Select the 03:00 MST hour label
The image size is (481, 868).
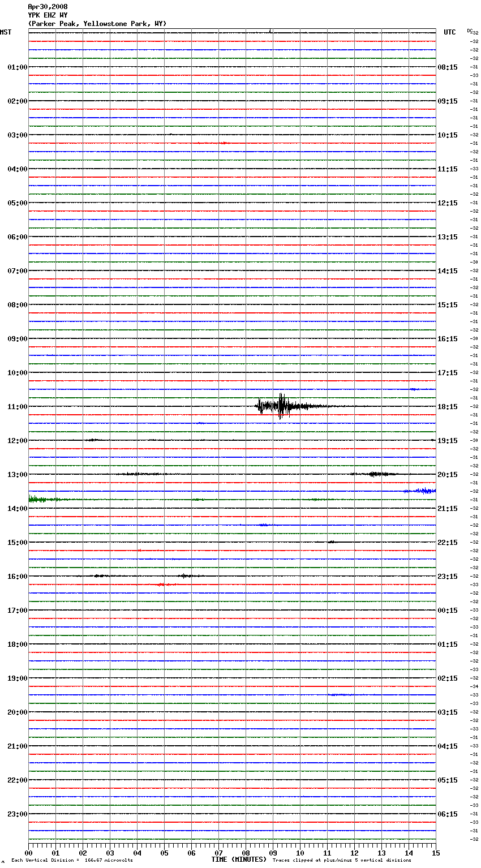[x=17, y=135]
